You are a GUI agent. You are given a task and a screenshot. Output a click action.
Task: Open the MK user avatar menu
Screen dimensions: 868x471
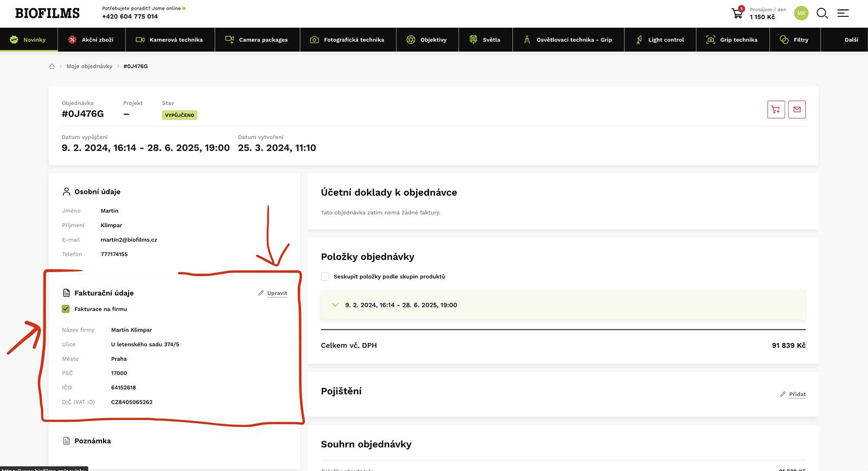pyautogui.click(x=801, y=13)
